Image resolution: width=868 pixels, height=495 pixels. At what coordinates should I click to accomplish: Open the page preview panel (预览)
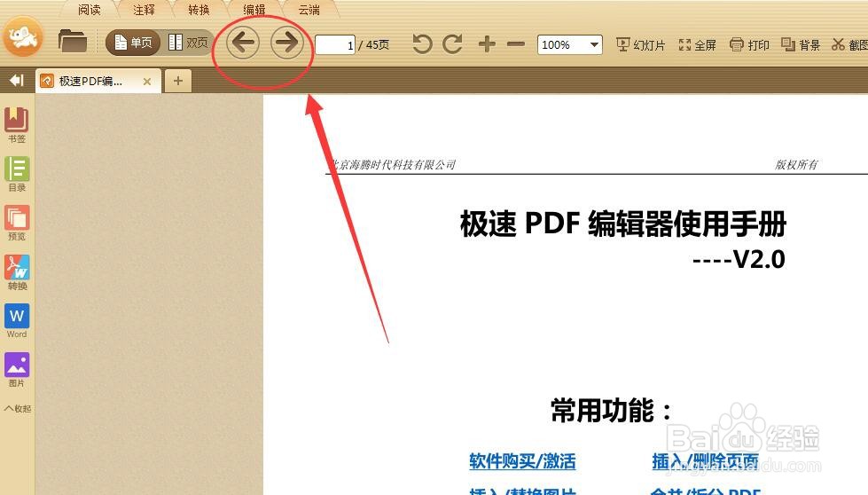(x=17, y=223)
